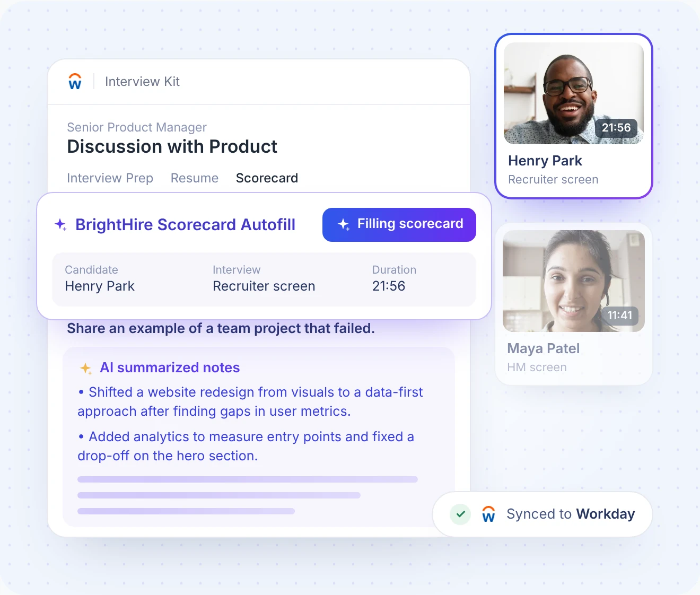Click the gold sparkle beside AI summarized notes

[x=85, y=368]
